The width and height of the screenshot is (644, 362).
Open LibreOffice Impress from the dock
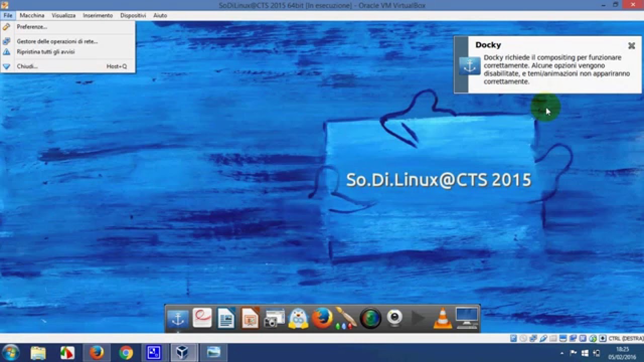250,318
